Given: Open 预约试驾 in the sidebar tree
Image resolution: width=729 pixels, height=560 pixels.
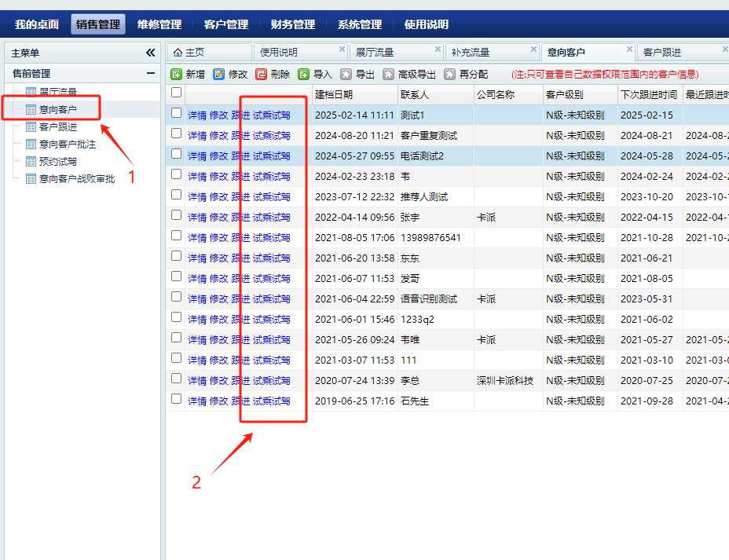Looking at the screenshot, I should [58, 162].
